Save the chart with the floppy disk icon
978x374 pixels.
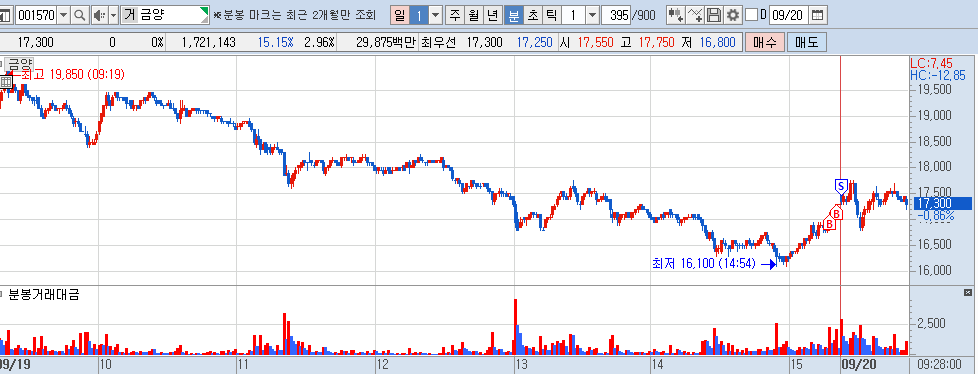click(714, 15)
